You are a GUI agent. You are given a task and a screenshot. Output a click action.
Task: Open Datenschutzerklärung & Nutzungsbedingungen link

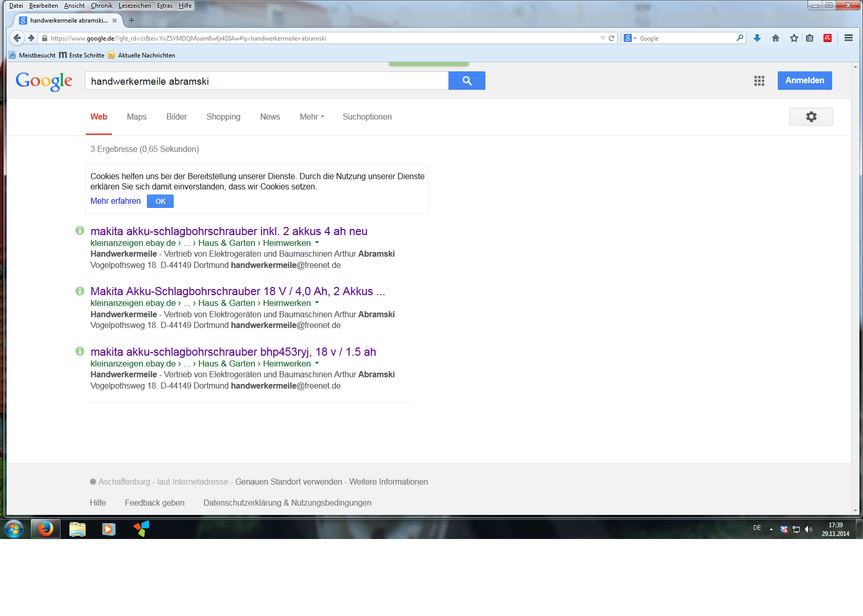tap(287, 503)
